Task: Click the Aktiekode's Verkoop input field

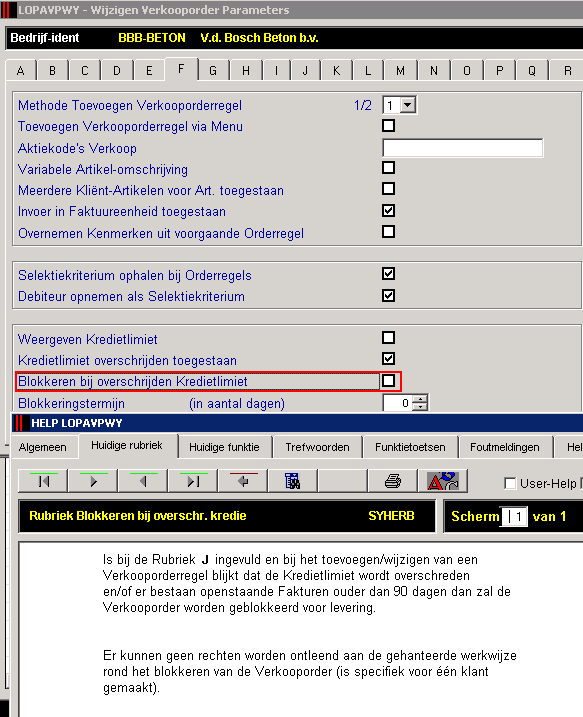Action: tap(463, 148)
